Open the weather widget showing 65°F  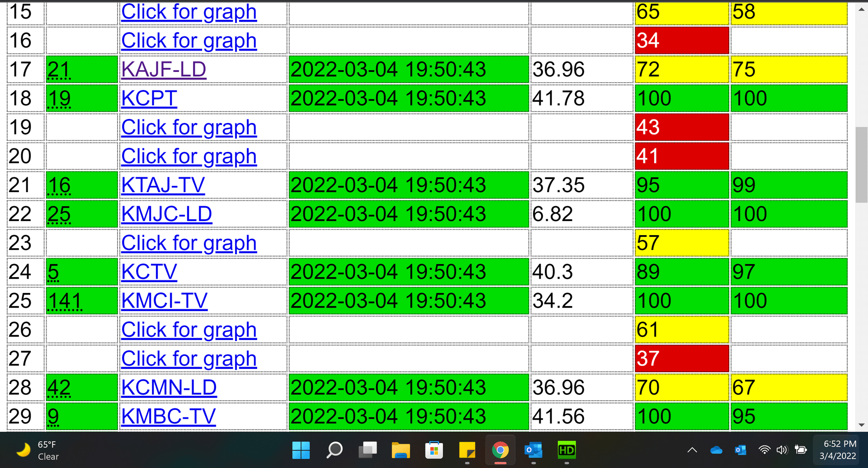coord(38,450)
